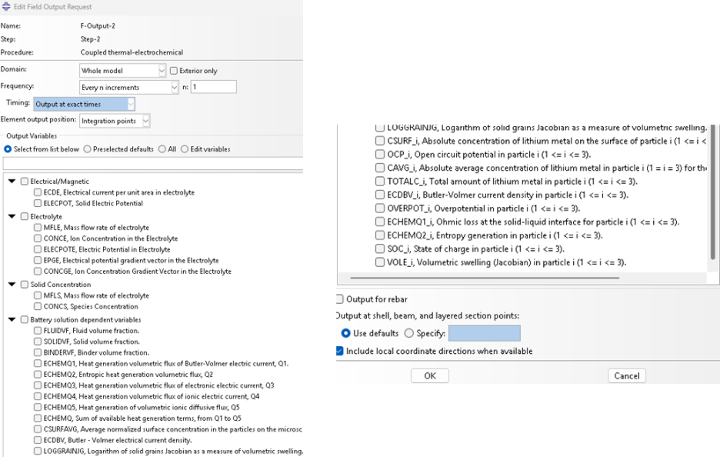Viewport: 720px width, 458px height.
Task: Collapse the Solid Concentration category
Action: (12, 284)
